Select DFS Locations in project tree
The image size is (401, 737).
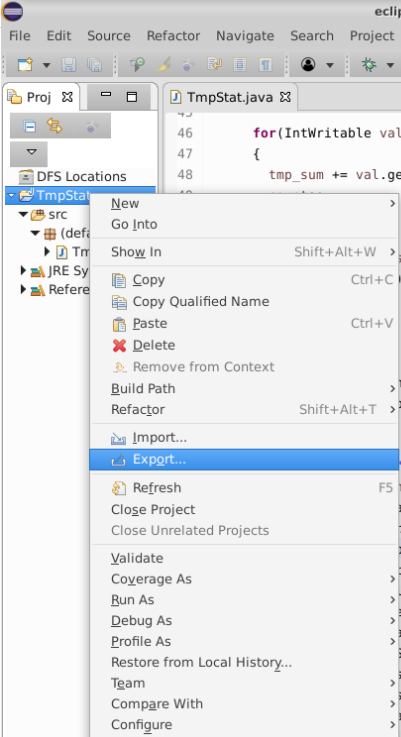tap(81, 177)
